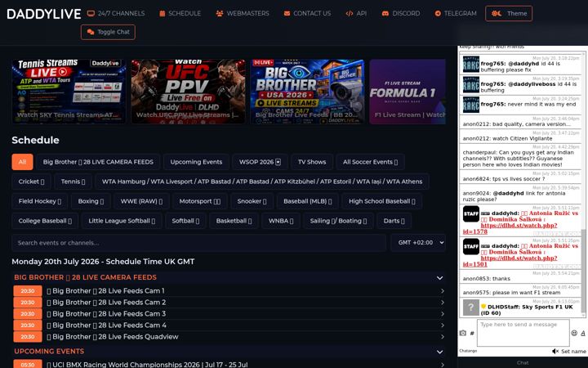Click the Contact Us envelope icon
This screenshot has height=368, width=588.
click(287, 14)
